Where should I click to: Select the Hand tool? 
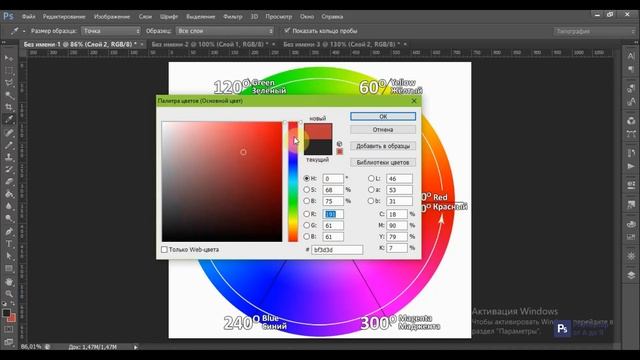point(9,282)
